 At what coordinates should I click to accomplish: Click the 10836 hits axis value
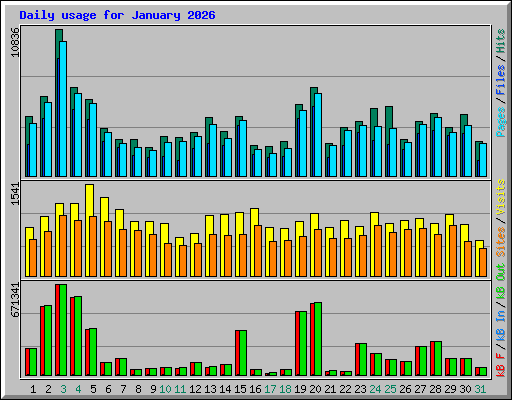(x=15, y=42)
